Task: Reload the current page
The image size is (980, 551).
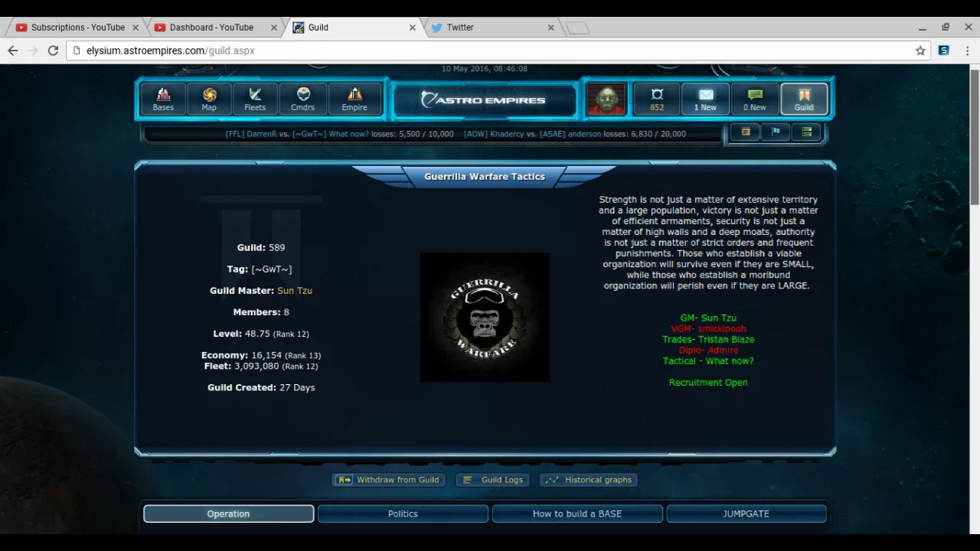Action: tap(53, 51)
